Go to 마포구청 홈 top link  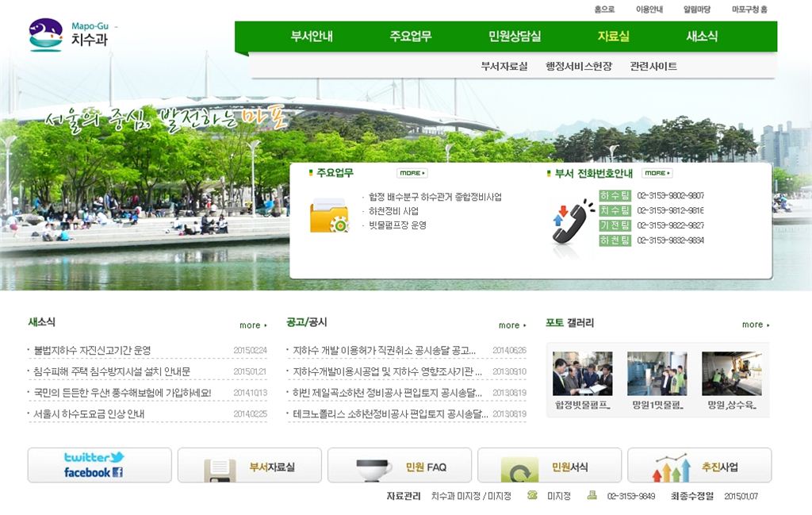[x=749, y=10]
